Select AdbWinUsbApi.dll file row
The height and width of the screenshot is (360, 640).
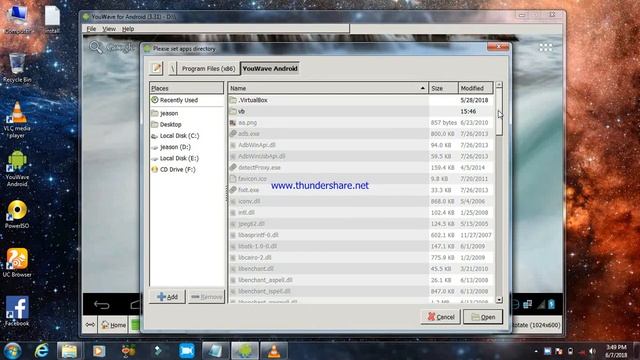pyautogui.click(x=361, y=156)
